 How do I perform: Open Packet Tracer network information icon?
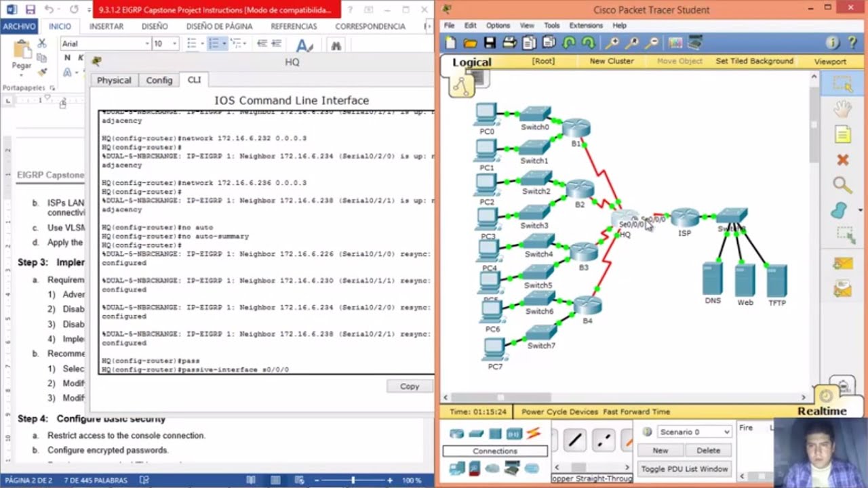click(x=832, y=43)
